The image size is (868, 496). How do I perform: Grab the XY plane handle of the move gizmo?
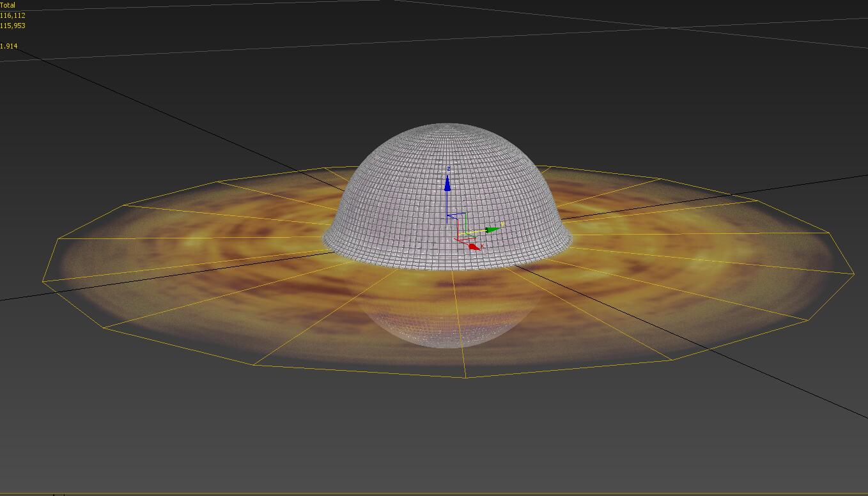tap(463, 234)
